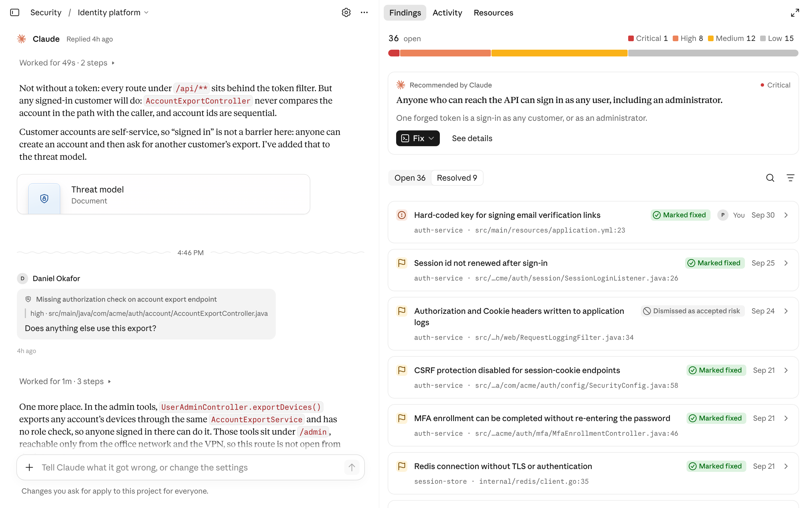Image resolution: width=812 pixels, height=508 pixels.
Task: Open the more options ellipsis menu
Action: 364,12
